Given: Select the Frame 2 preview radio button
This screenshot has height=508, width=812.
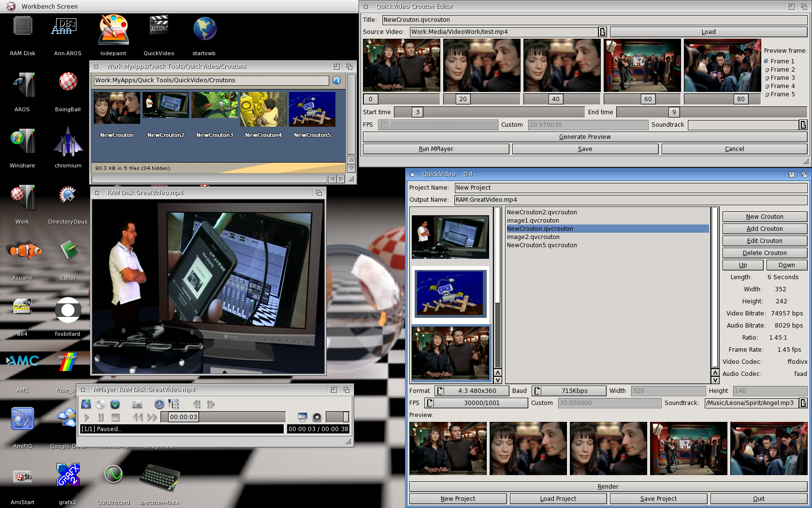Looking at the screenshot, I should 767,70.
